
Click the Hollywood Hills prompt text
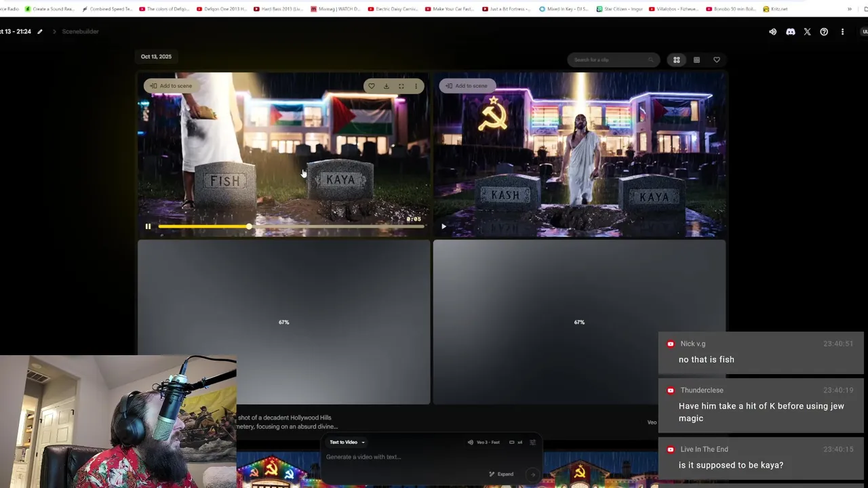tap(288, 422)
